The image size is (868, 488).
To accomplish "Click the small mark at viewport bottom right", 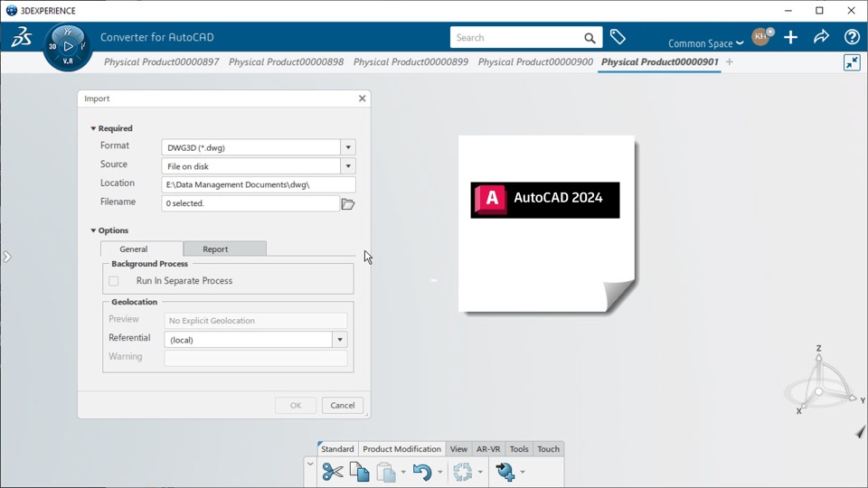I will [x=860, y=432].
